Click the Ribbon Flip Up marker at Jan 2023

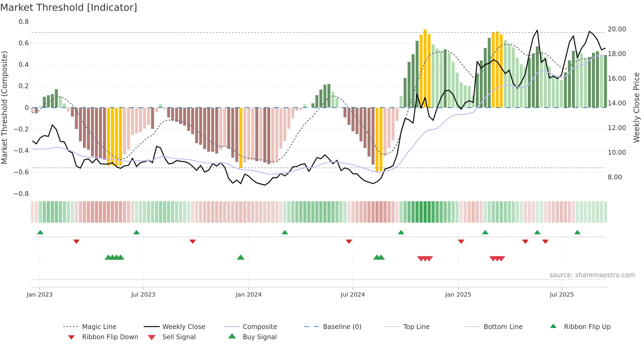(40, 232)
